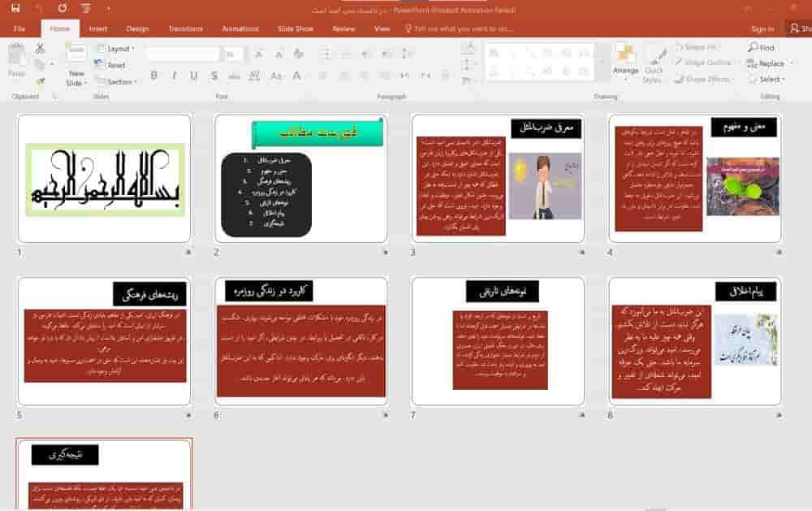Switch to the Transitions tab
The image size is (812, 511).
185,28
